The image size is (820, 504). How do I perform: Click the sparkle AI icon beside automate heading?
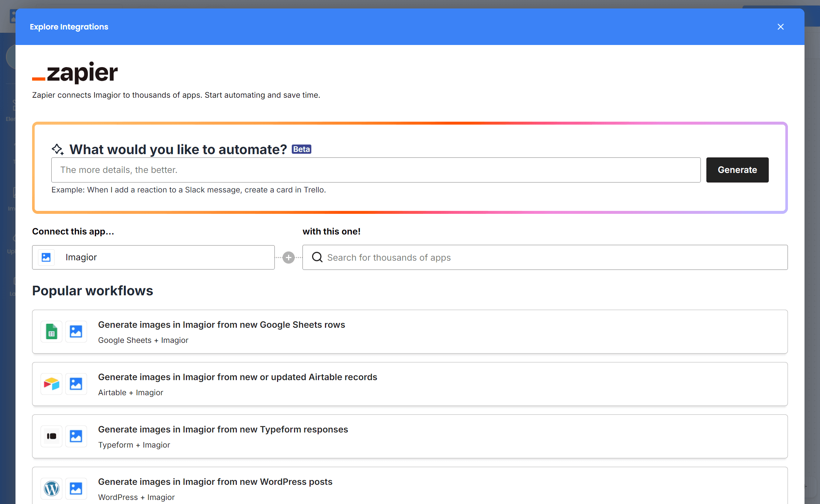(58, 149)
